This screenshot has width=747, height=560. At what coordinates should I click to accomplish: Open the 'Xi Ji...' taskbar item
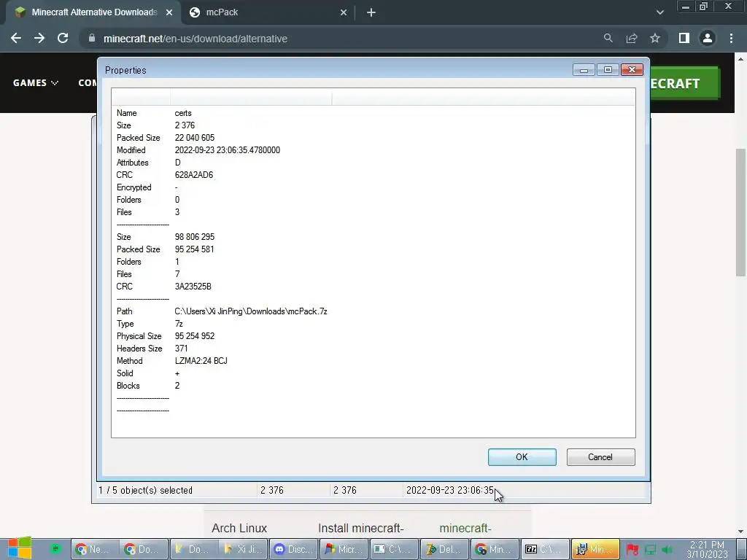244,549
